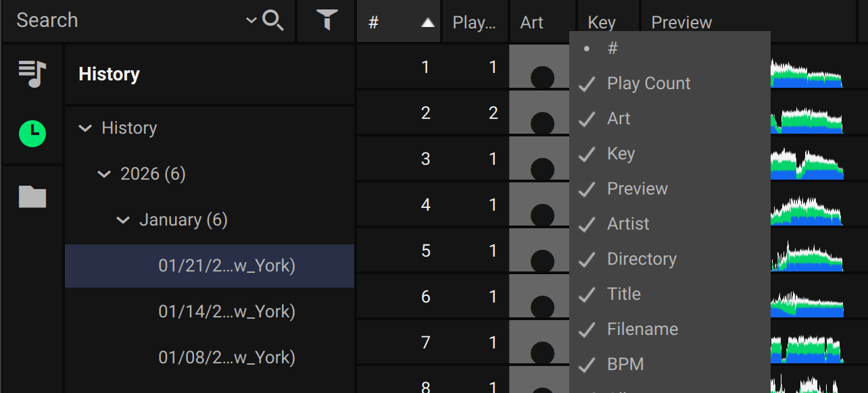Open the folder files icon in sidebar
The width and height of the screenshot is (868, 393).
[32, 196]
